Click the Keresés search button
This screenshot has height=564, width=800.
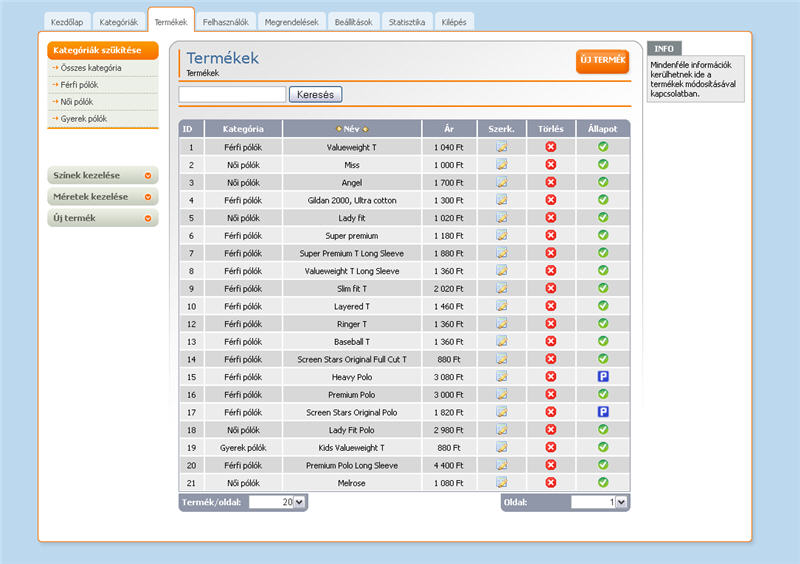click(316, 94)
